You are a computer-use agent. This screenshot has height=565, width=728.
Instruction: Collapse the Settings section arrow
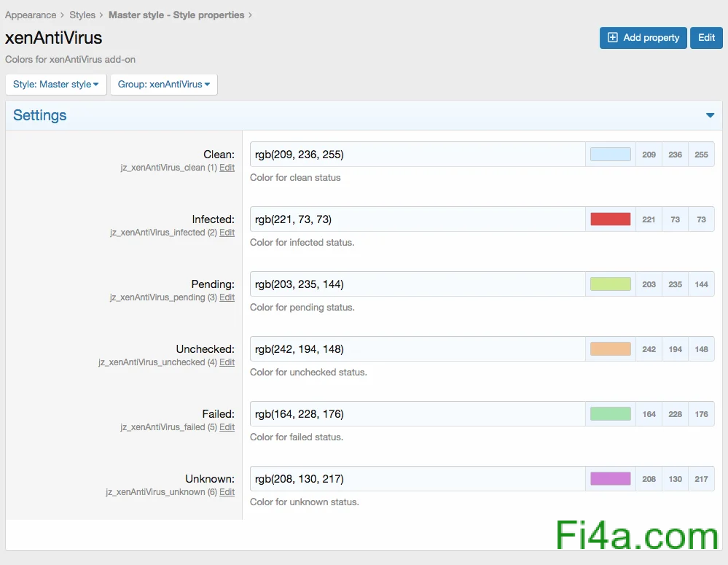tap(710, 115)
